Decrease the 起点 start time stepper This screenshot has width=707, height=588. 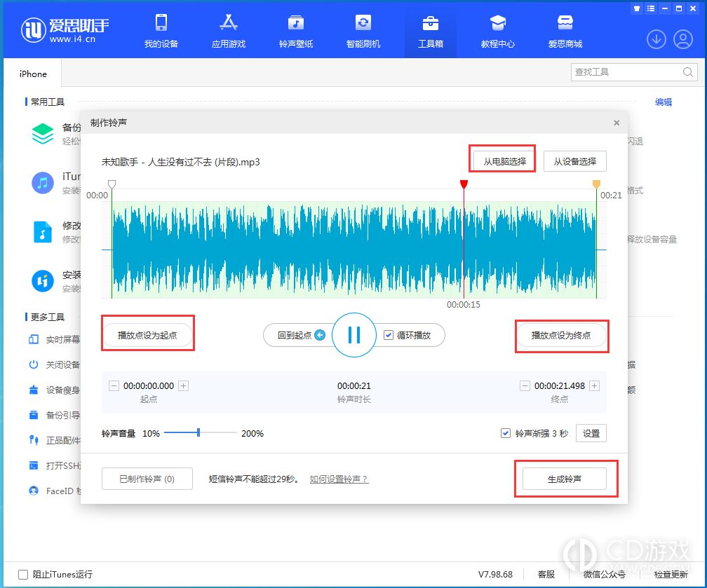pyautogui.click(x=114, y=385)
